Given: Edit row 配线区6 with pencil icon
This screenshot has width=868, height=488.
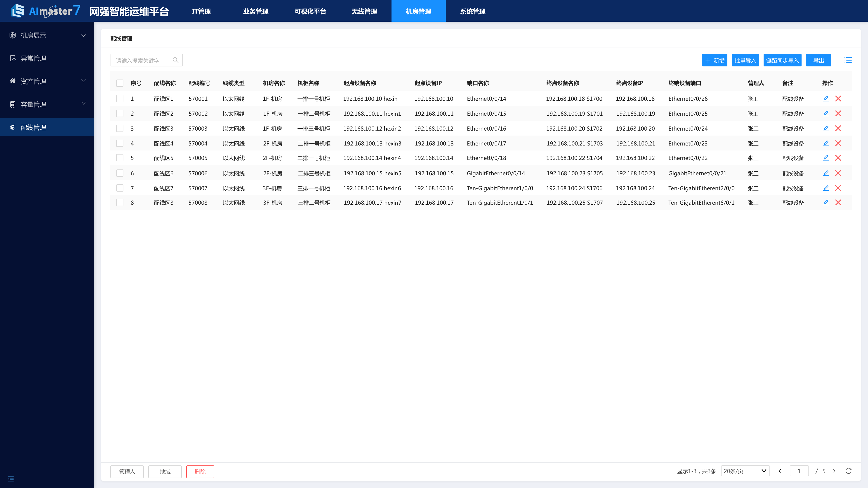Looking at the screenshot, I should click(826, 173).
